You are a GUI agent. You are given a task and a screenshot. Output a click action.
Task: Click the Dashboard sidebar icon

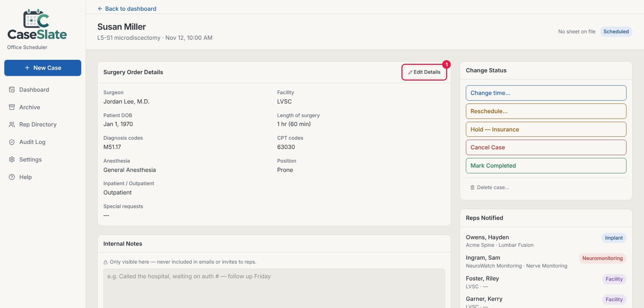click(x=12, y=90)
